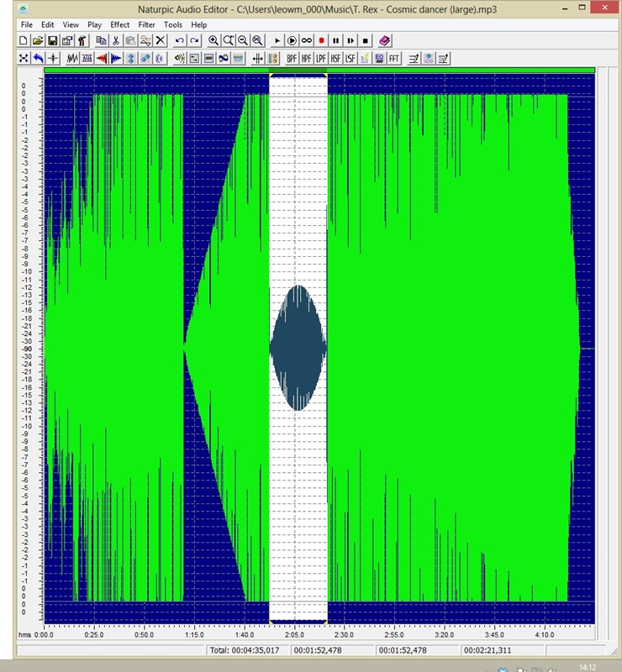Apply Fade Out using the blue wedge icon
This screenshot has height=672, width=622.
pos(116,58)
